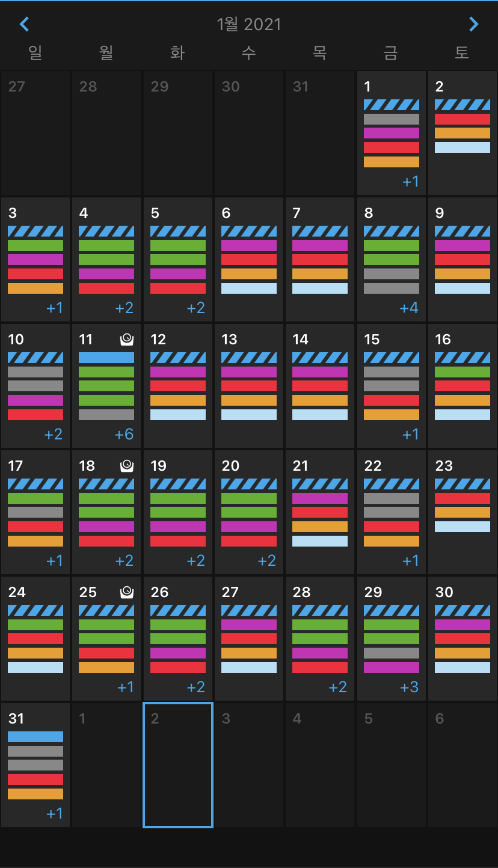This screenshot has width=498, height=868.
Task: Show +2 more items on day 26
Action: [196, 687]
